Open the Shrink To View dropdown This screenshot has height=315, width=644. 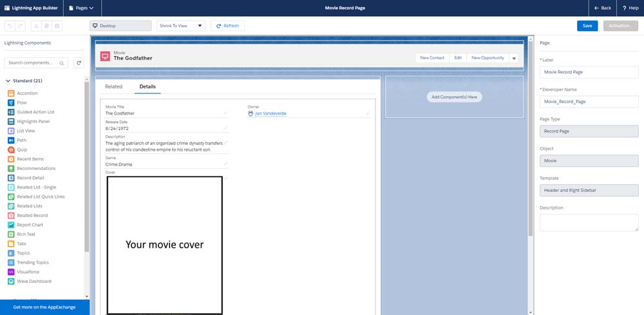[181, 26]
